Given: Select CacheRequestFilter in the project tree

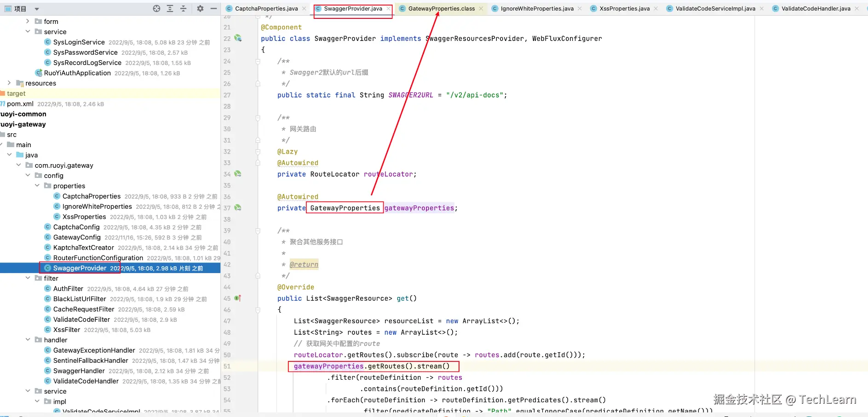Looking at the screenshot, I should click(84, 309).
